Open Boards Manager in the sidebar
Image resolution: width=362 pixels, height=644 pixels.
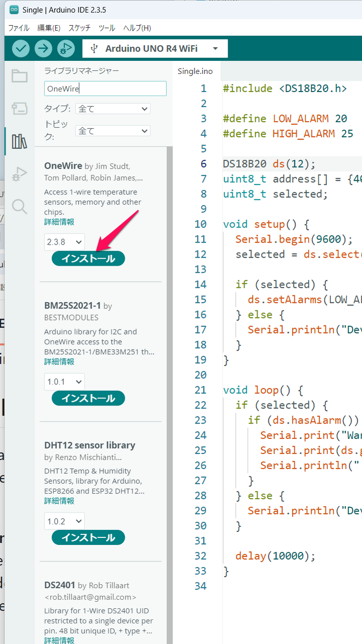20,108
